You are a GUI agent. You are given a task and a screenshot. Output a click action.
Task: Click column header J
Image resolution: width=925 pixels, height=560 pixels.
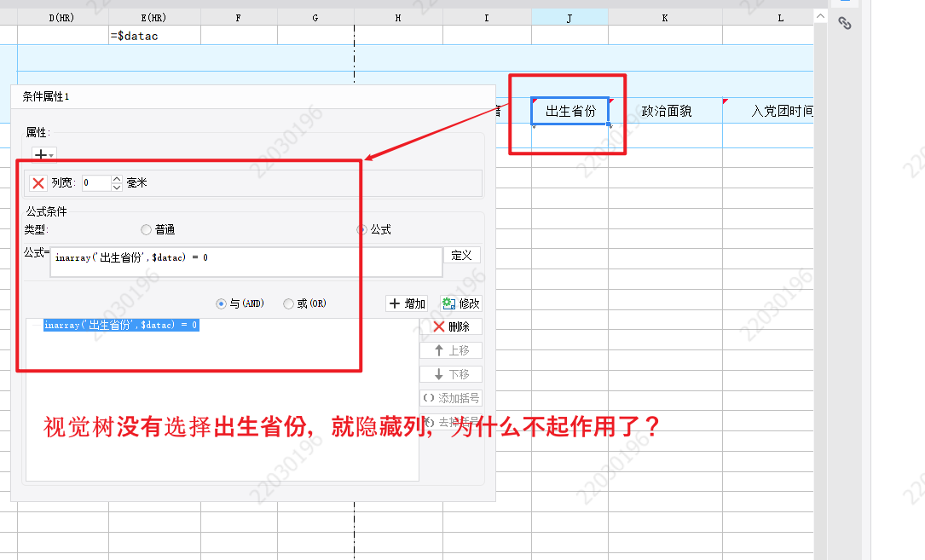tap(569, 18)
